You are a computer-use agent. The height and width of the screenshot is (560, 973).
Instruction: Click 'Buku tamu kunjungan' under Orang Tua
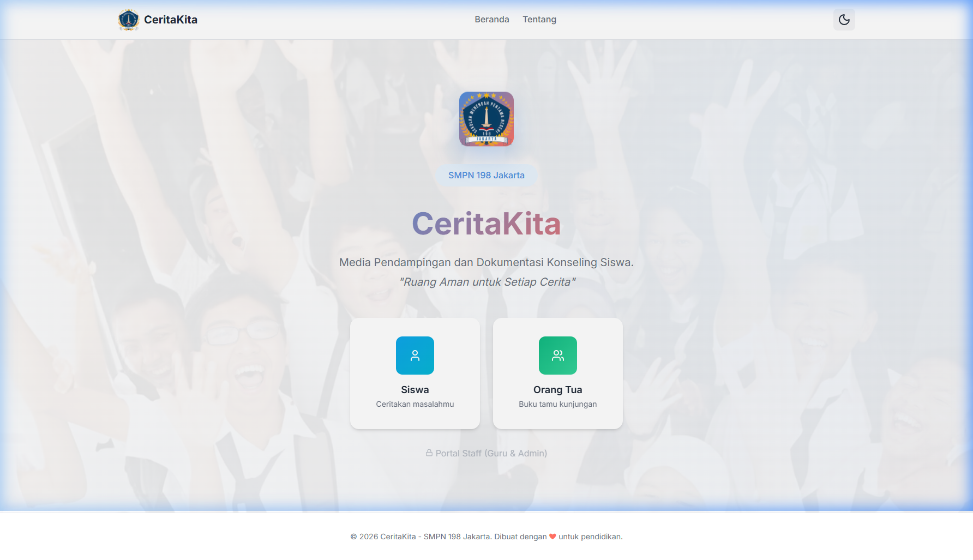click(x=557, y=404)
